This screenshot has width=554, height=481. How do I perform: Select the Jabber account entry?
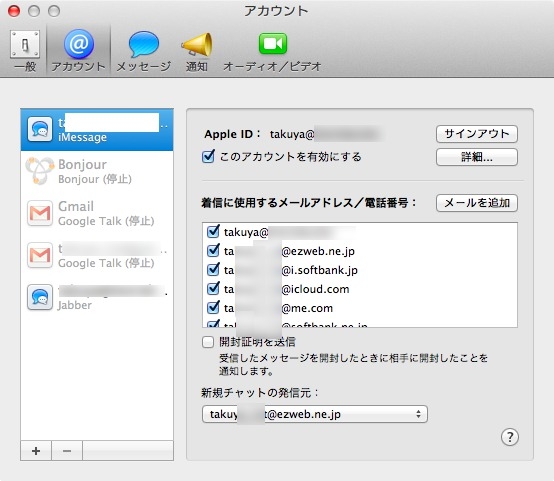[97, 298]
